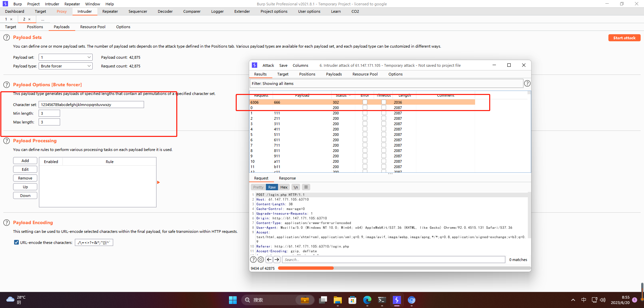Add a payload processing rule

tap(25, 161)
